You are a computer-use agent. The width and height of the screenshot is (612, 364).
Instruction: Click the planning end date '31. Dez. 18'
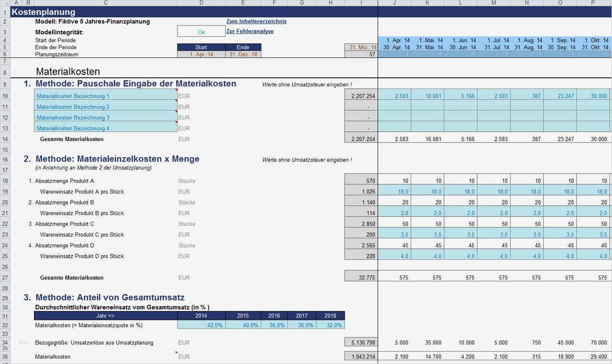[243, 54]
